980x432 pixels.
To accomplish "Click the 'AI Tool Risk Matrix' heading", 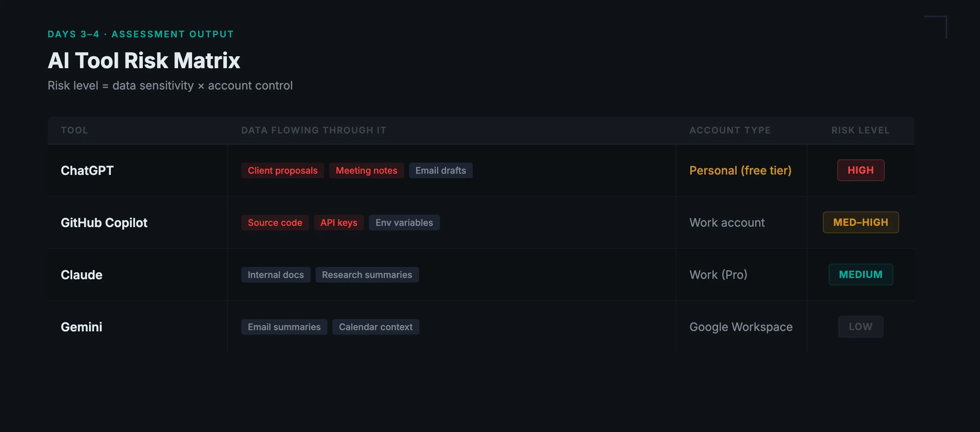I will click(x=144, y=60).
